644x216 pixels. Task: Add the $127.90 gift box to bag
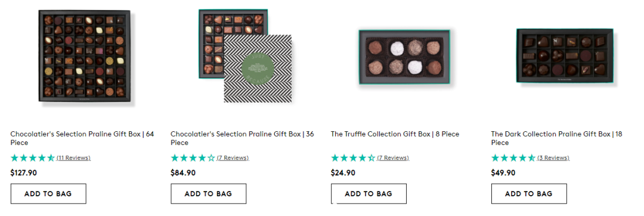48,194
